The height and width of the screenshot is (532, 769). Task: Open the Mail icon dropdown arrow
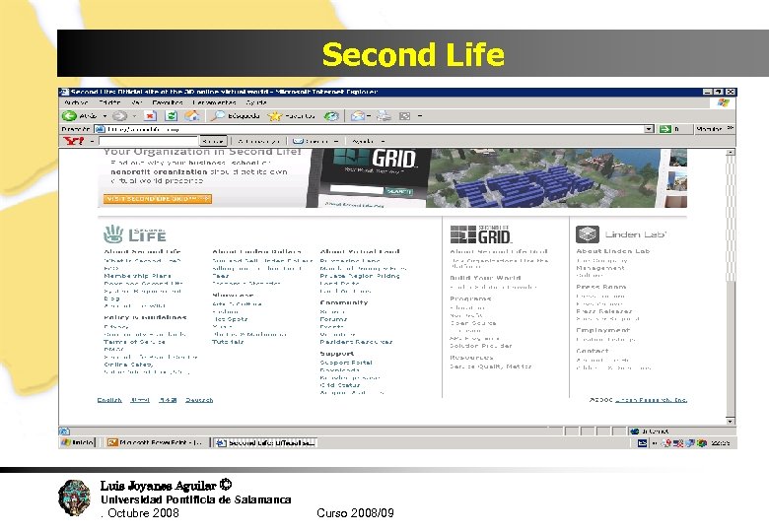(369, 116)
